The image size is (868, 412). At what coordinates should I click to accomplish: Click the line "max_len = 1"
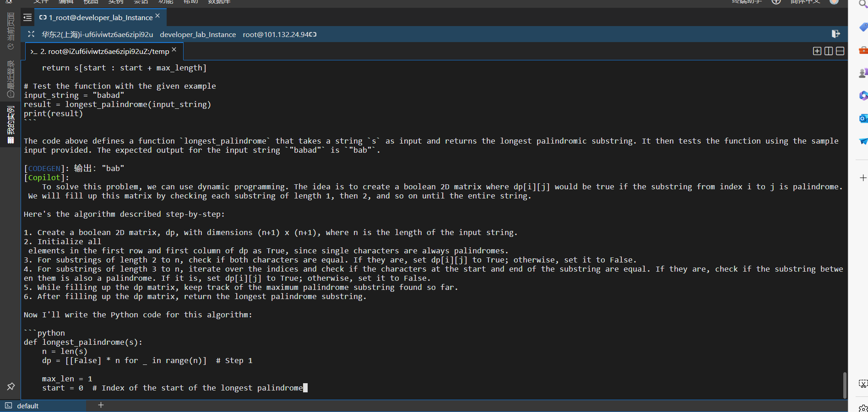(67, 379)
